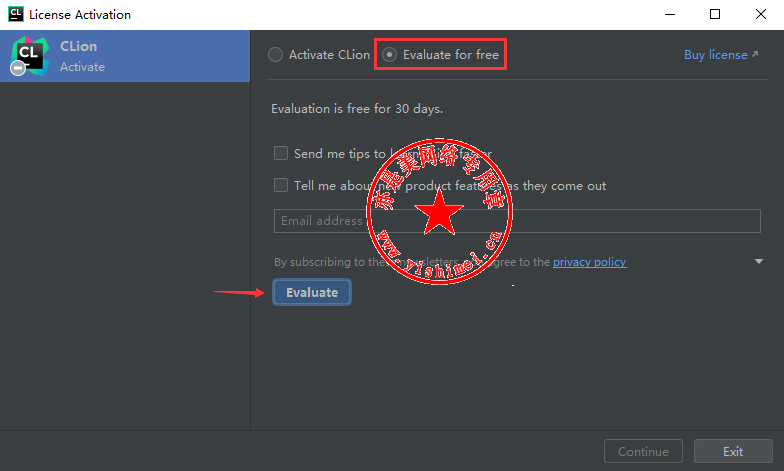The height and width of the screenshot is (471, 784).
Task: Open the privacy policy link
Action: coord(590,262)
